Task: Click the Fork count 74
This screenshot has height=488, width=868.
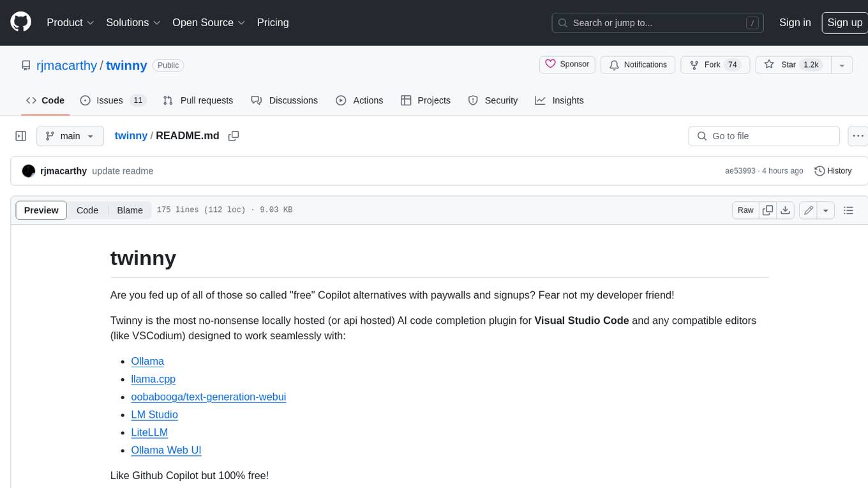Action: (x=733, y=65)
